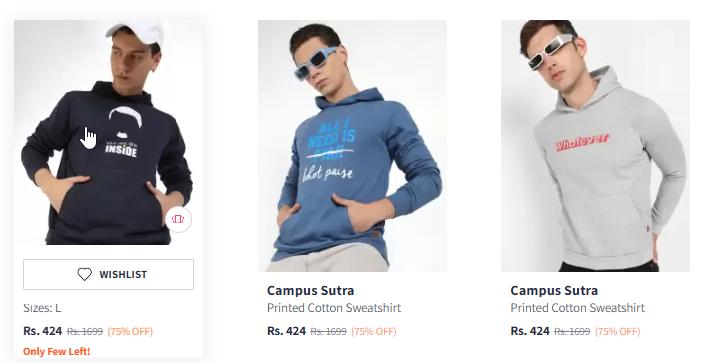Click 75% OFF label on gray hoodie
The image size is (710, 363).
pyautogui.click(x=618, y=332)
